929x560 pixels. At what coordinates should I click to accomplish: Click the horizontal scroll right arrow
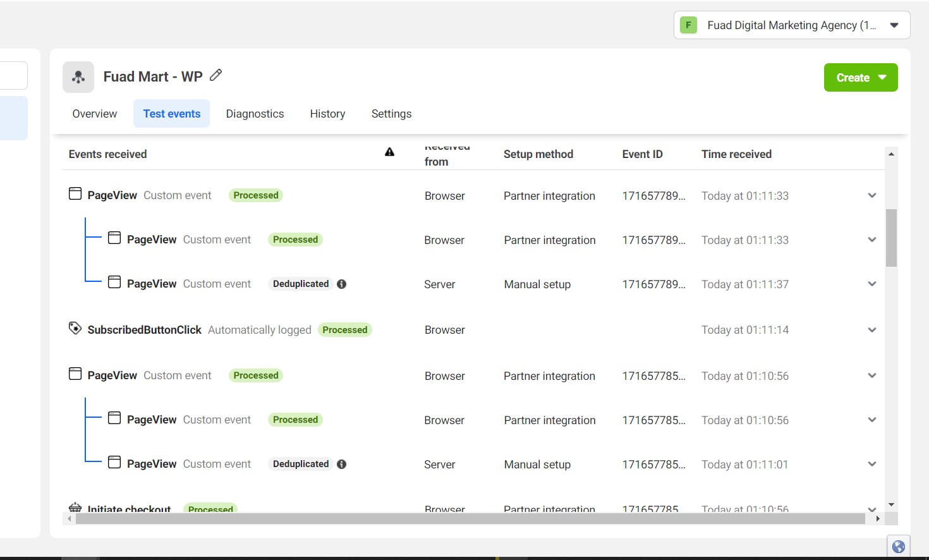point(878,519)
